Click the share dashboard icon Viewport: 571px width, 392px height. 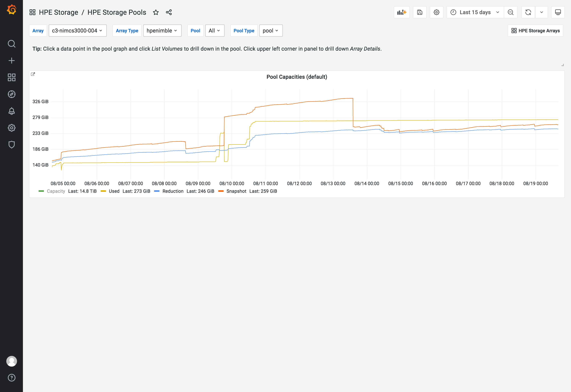click(169, 12)
